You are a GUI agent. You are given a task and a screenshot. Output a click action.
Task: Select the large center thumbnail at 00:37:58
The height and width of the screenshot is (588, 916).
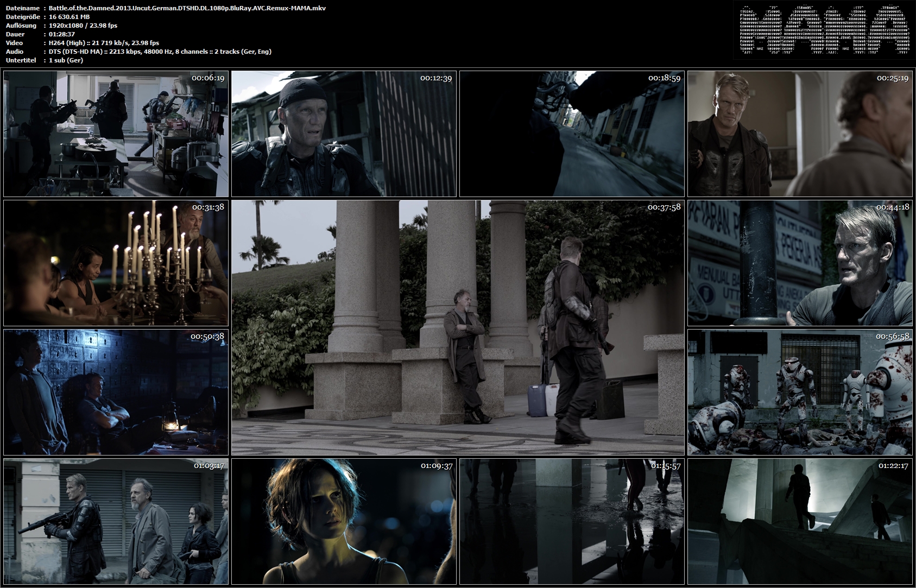click(458, 327)
